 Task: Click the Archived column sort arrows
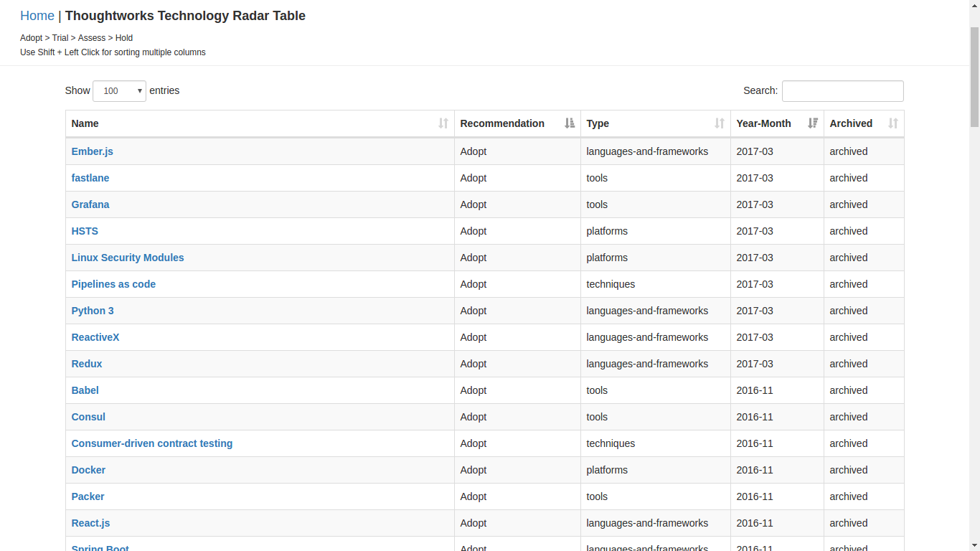(893, 123)
